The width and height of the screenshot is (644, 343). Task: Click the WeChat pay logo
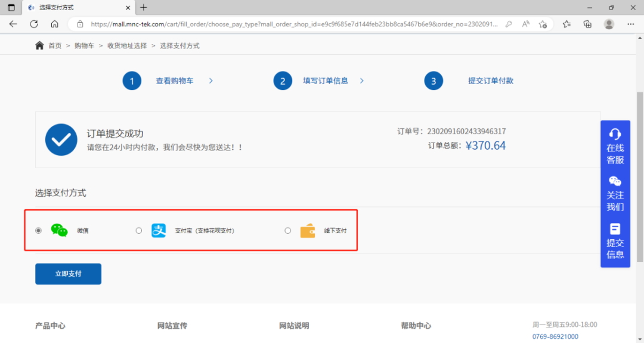[x=59, y=230]
